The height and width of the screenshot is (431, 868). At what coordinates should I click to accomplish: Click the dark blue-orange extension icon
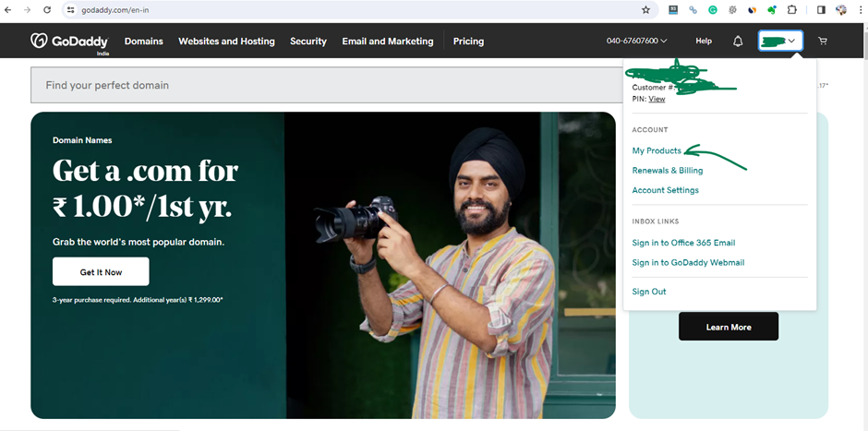752,10
